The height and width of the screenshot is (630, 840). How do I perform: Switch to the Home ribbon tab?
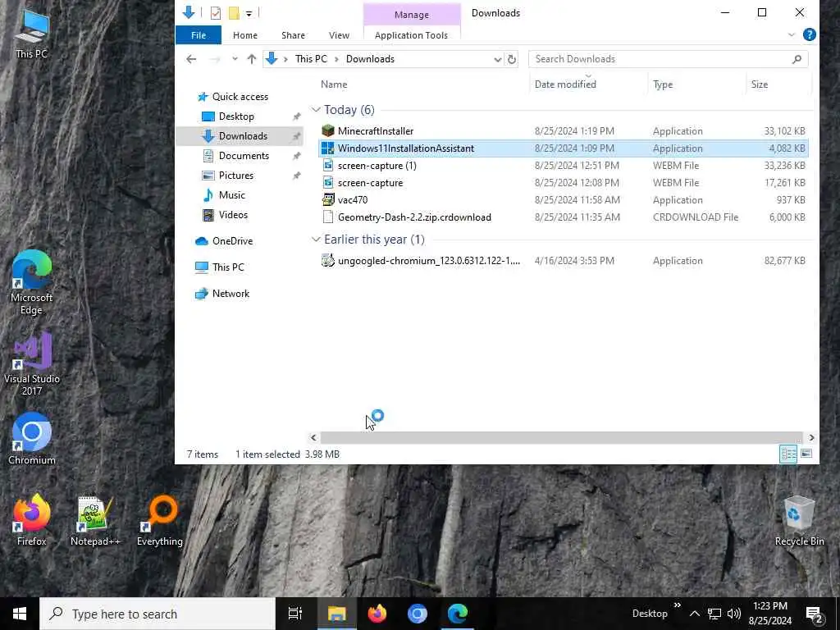click(x=244, y=34)
